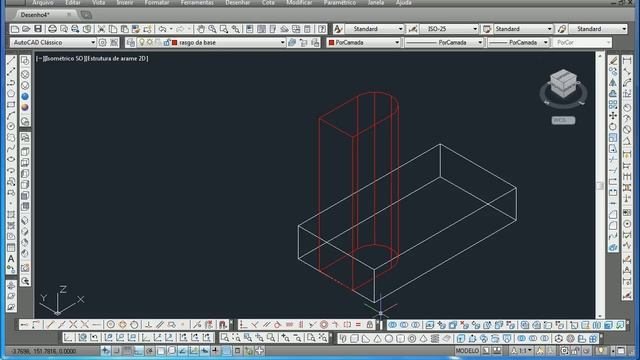This screenshot has height=360, width=640.
Task: Open the Modificar menu
Action: coord(299,2)
